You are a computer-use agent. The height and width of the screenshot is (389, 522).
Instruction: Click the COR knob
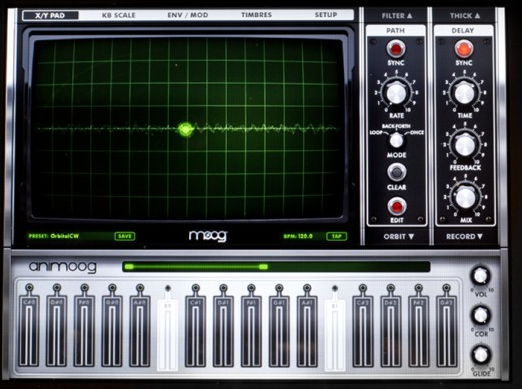coord(480,315)
